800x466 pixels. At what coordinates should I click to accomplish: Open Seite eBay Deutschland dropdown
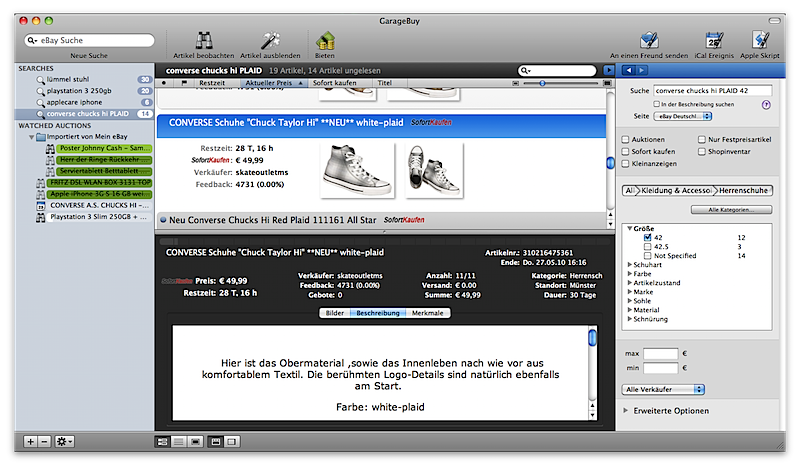pos(683,116)
